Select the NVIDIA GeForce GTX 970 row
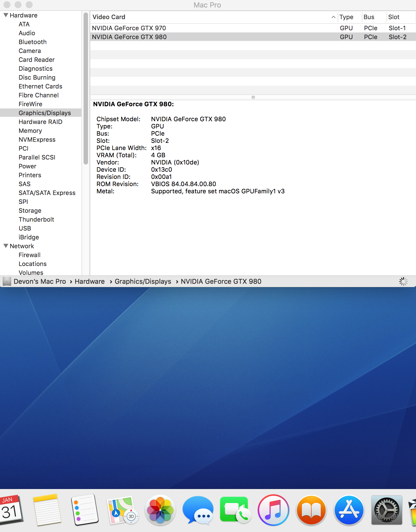 (253, 28)
